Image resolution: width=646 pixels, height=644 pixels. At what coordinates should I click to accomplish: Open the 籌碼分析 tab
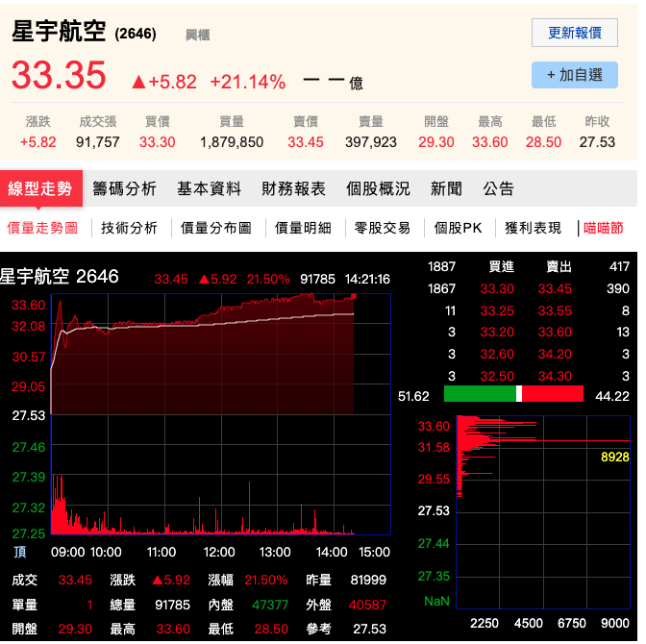(x=124, y=189)
